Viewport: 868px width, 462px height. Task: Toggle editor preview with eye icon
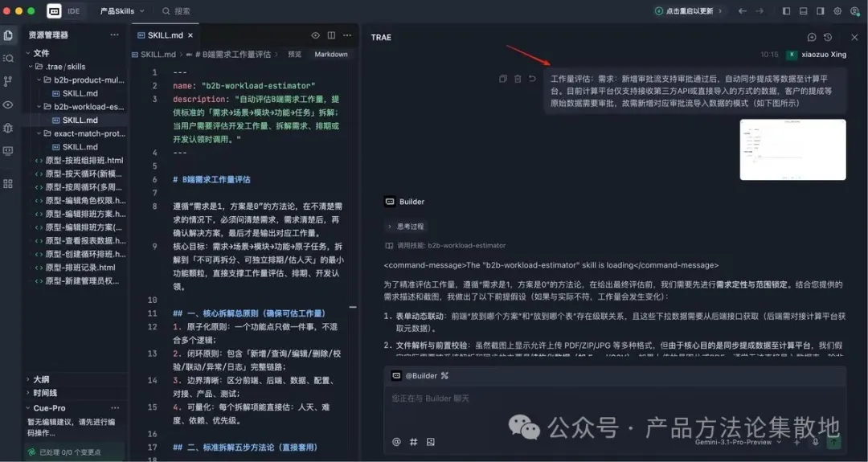tap(315, 35)
